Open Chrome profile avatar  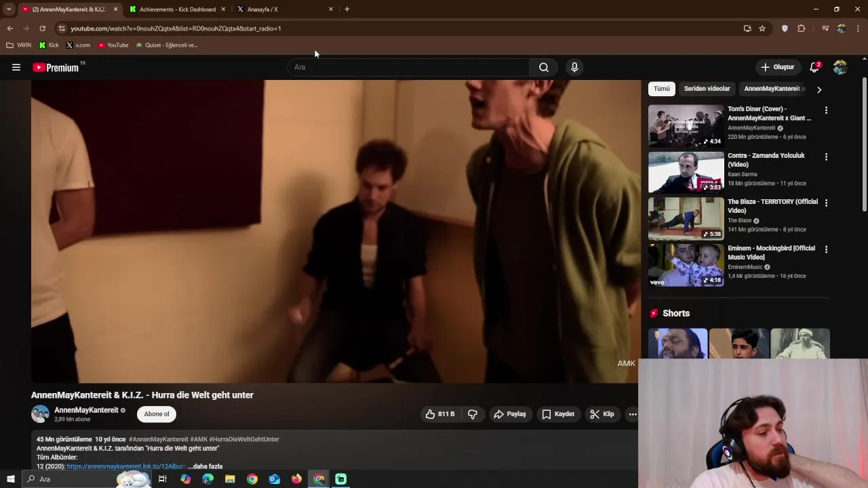point(842,28)
